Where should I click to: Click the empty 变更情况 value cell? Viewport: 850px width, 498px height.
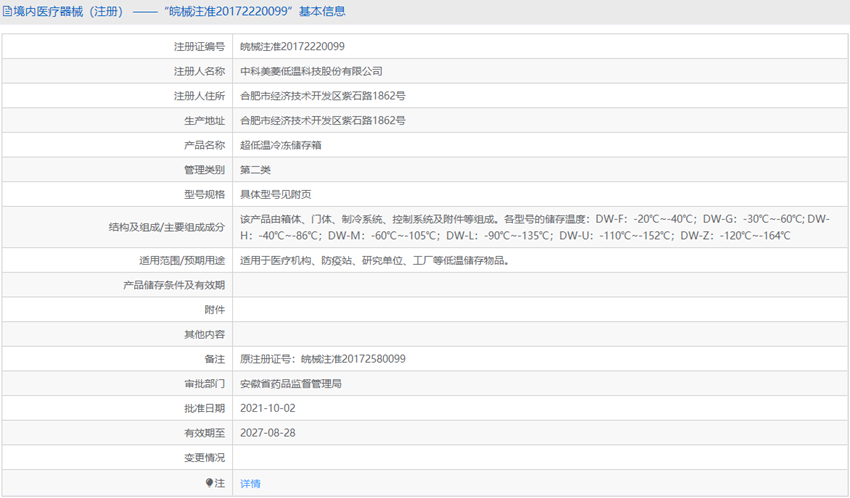point(540,458)
